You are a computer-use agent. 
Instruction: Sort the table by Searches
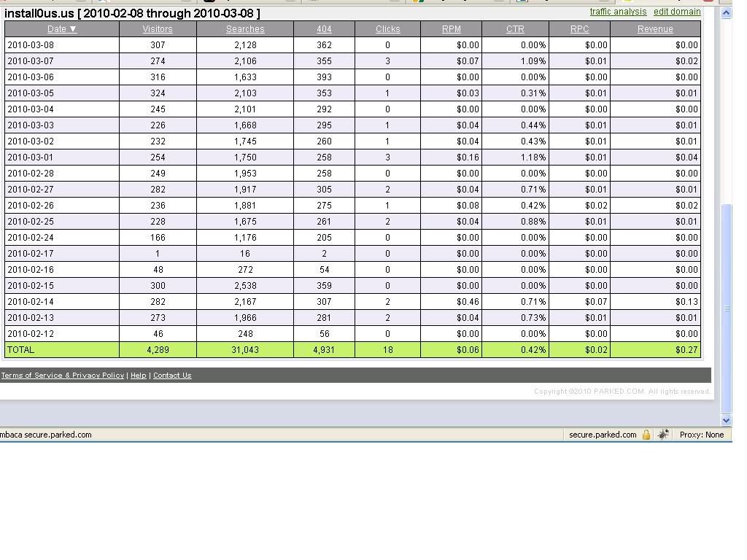point(244,29)
